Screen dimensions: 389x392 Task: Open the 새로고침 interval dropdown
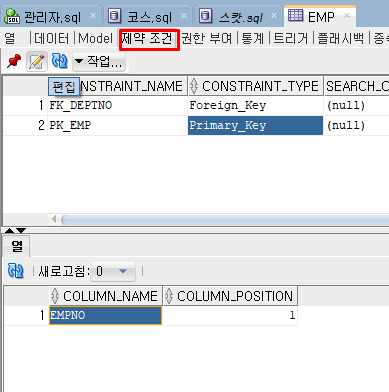point(113,271)
